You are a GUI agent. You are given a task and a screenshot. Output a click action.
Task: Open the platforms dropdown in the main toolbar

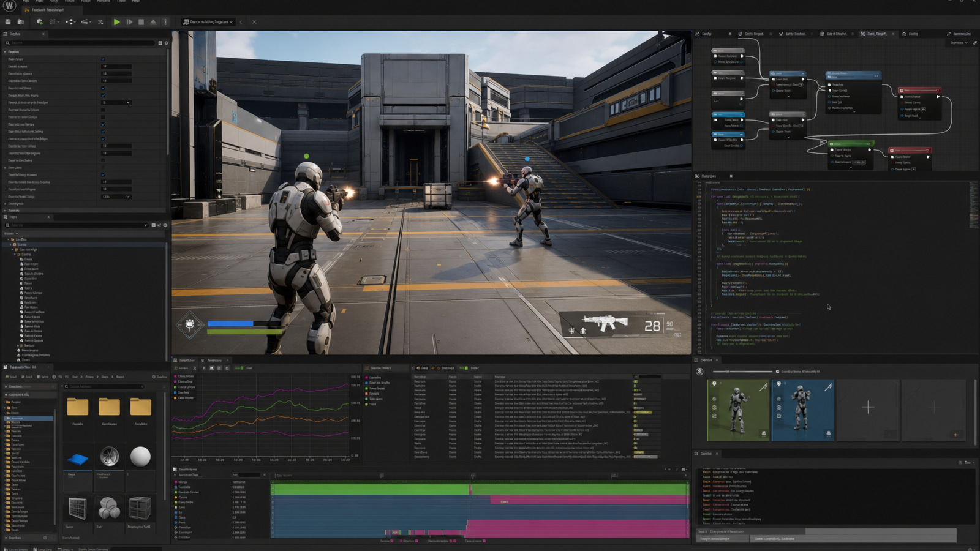coord(208,22)
